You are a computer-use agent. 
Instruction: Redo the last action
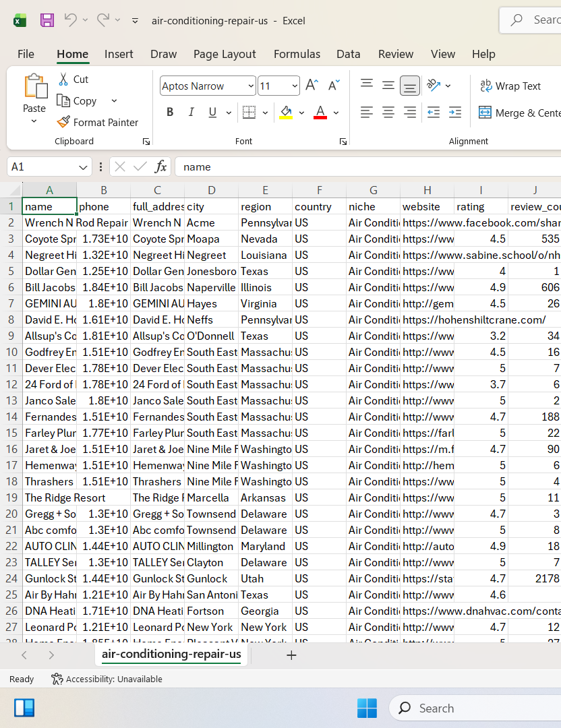[x=103, y=20]
